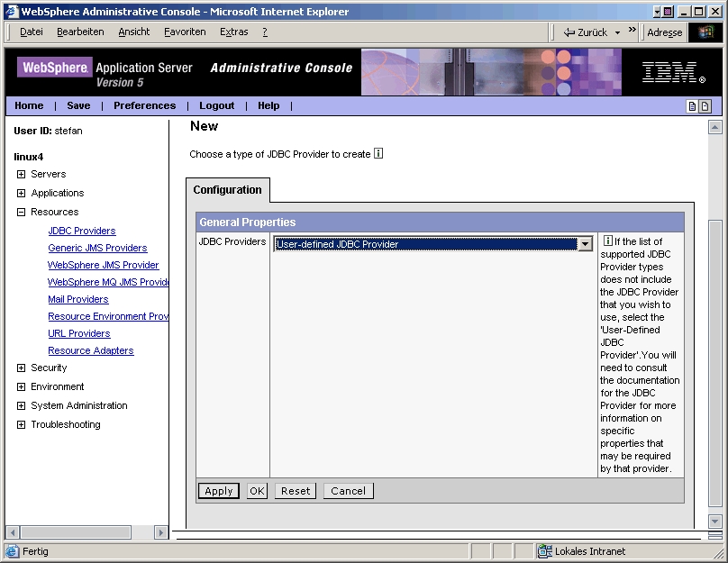The height and width of the screenshot is (563, 728).
Task: Click the Adresse toolbar label
Action: [664, 32]
